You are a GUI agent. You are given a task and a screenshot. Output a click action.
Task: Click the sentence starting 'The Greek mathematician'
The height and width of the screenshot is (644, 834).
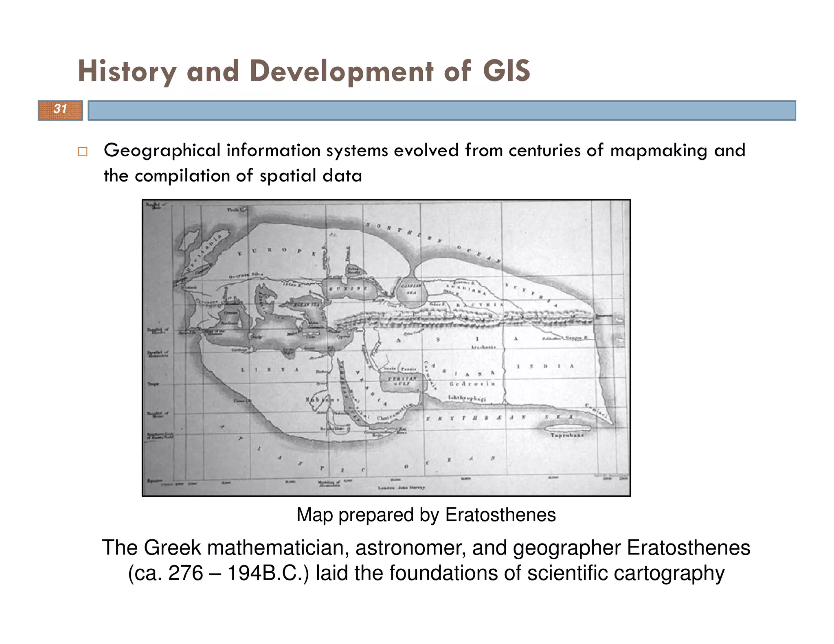pyautogui.click(x=426, y=560)
